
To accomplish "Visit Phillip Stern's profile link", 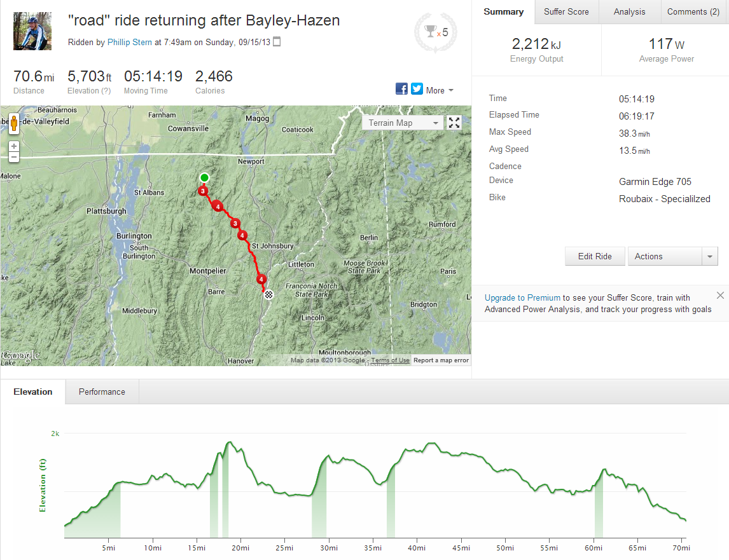I will [129, 43].
